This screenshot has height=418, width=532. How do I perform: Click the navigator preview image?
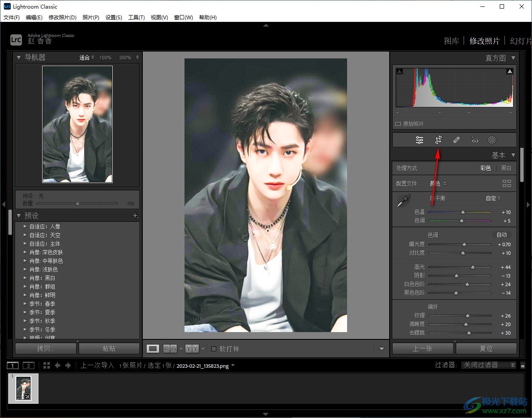[x=77, y=124]
